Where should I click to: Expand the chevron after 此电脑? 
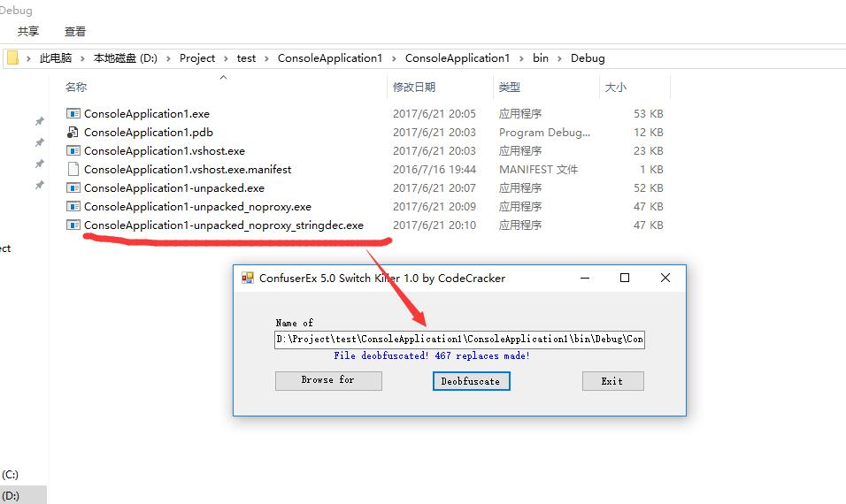point(82,58)
